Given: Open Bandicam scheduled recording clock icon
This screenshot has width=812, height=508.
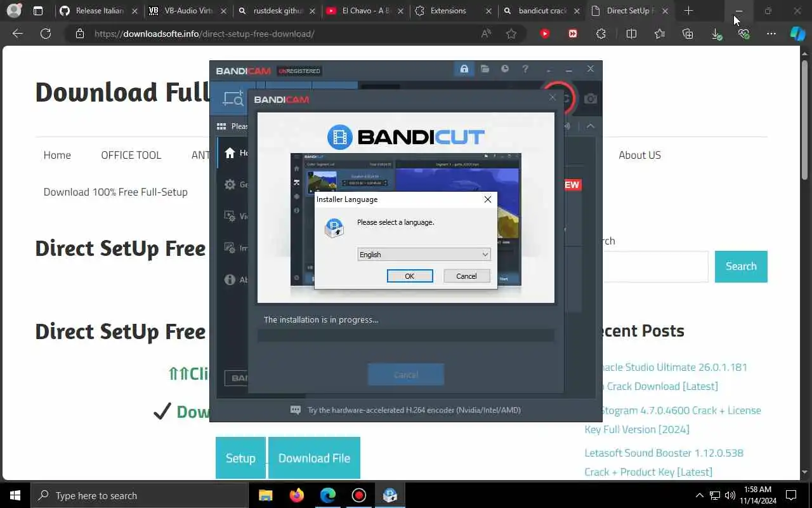Looking at the screenshot, I should 505,69.
